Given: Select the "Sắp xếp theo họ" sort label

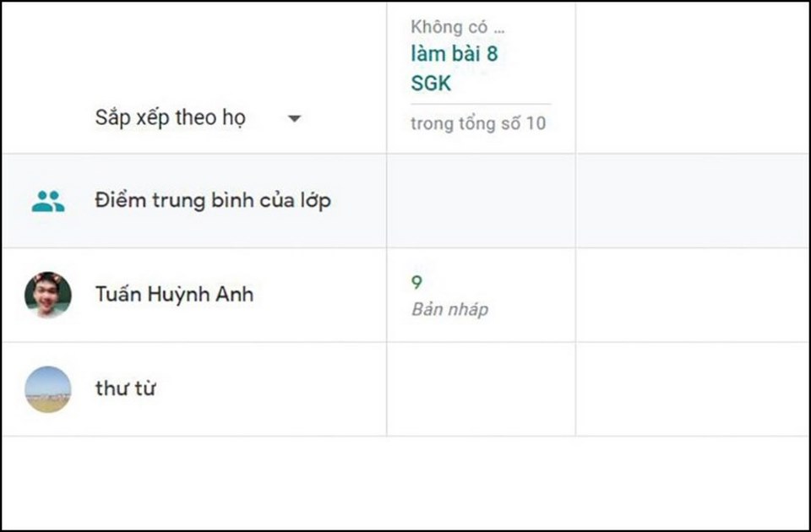Looking at the screenshot, I should pyautogui.click(x=170, y=118).
